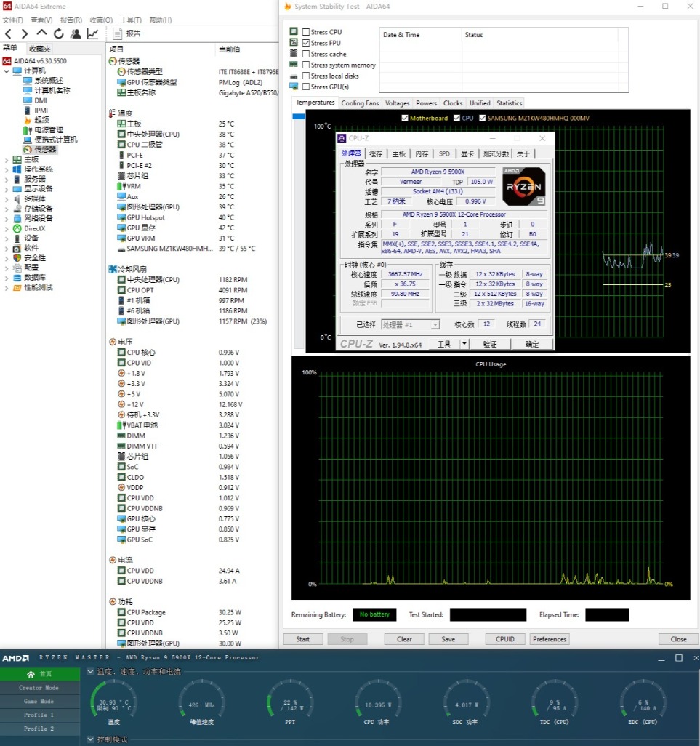Select Game Mode in Ryzen Master
The height and width of the screenshot is (746, 700).
coord(39,701)
